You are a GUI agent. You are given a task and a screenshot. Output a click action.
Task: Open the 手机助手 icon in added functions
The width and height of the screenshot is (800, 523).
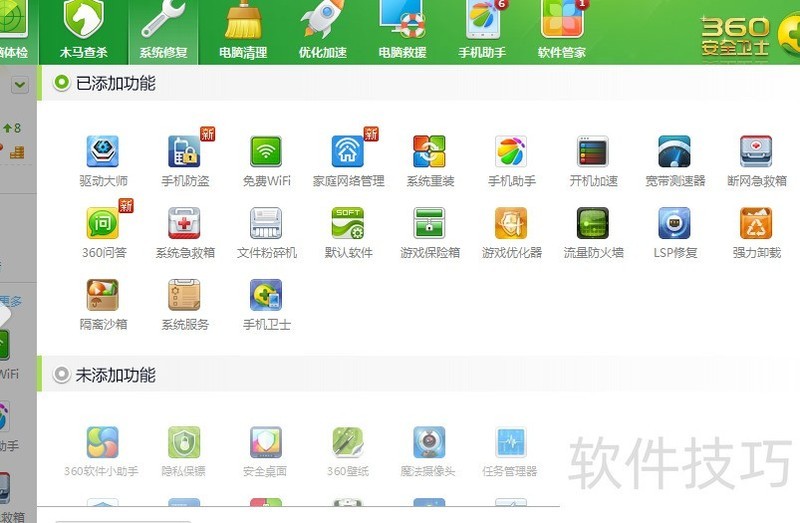pyautogui.click(x=511, y=161)
